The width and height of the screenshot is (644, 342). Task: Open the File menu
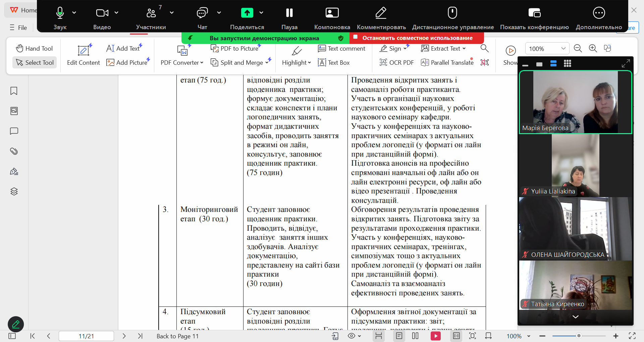point(18,27)
